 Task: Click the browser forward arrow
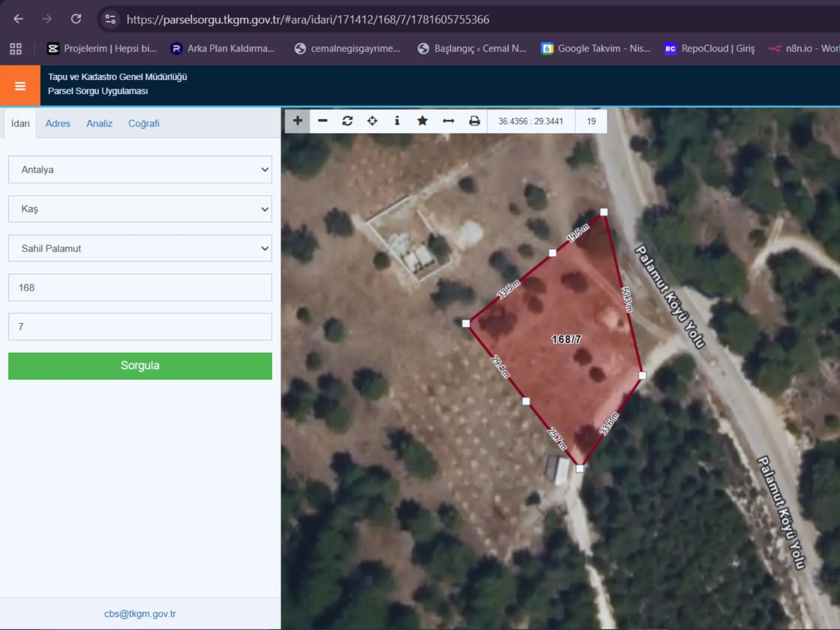[47, 19]
